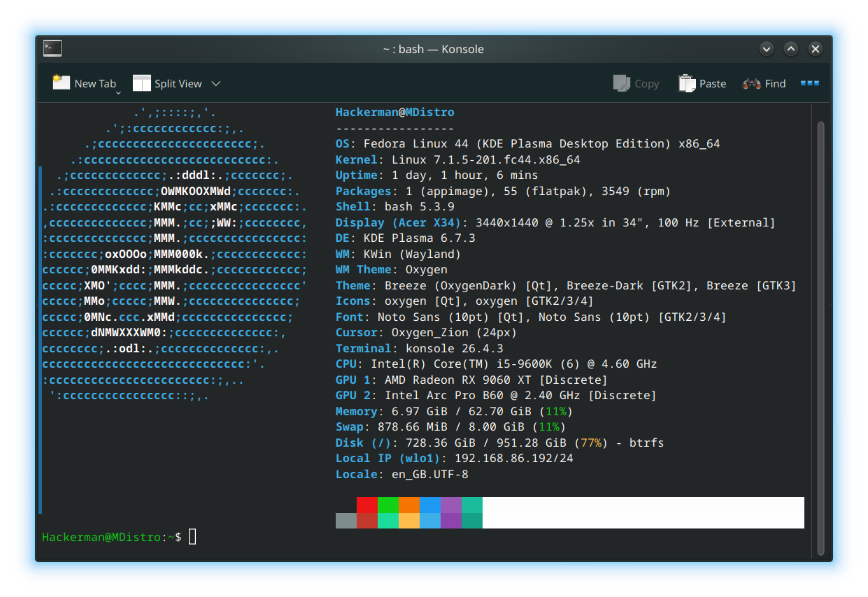The width and height of the screenshot is (868, 597).
Task: Click the 'KWin (Wayland)' WM value
Action: coord(413,254)
